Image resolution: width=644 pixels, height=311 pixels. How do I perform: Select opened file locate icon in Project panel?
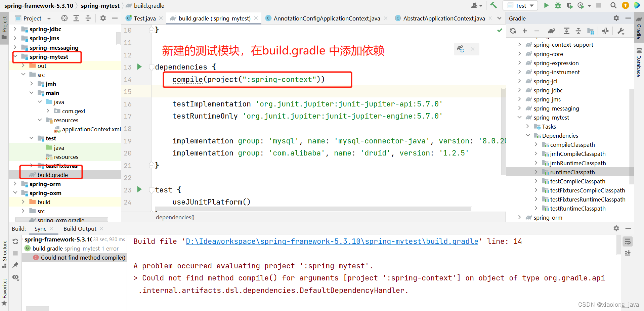click(x=65, y=18)
